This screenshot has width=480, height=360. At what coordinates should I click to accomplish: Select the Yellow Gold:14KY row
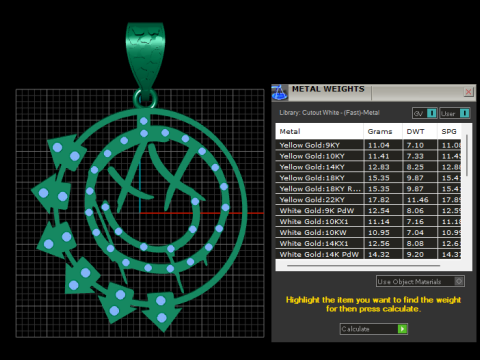369,167
